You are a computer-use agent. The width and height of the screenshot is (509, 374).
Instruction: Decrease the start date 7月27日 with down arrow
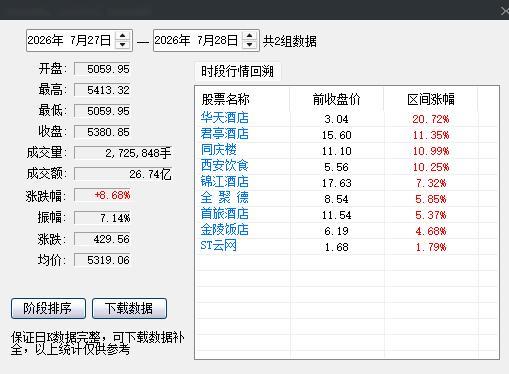tap(123, 45)
